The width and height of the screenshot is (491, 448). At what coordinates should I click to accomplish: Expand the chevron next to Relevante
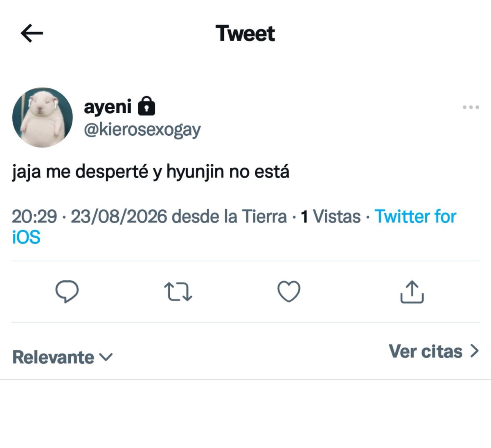pyautogui.click(x=106, y=358)
